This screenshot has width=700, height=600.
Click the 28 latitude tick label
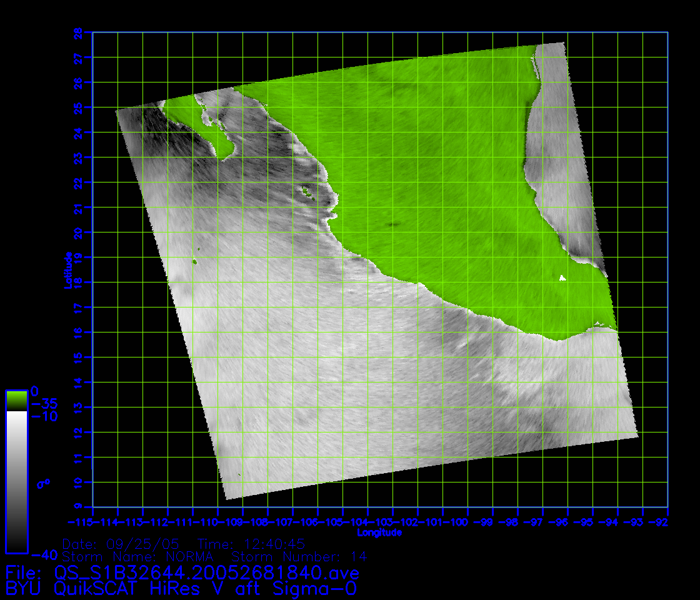tap(78, 32)
